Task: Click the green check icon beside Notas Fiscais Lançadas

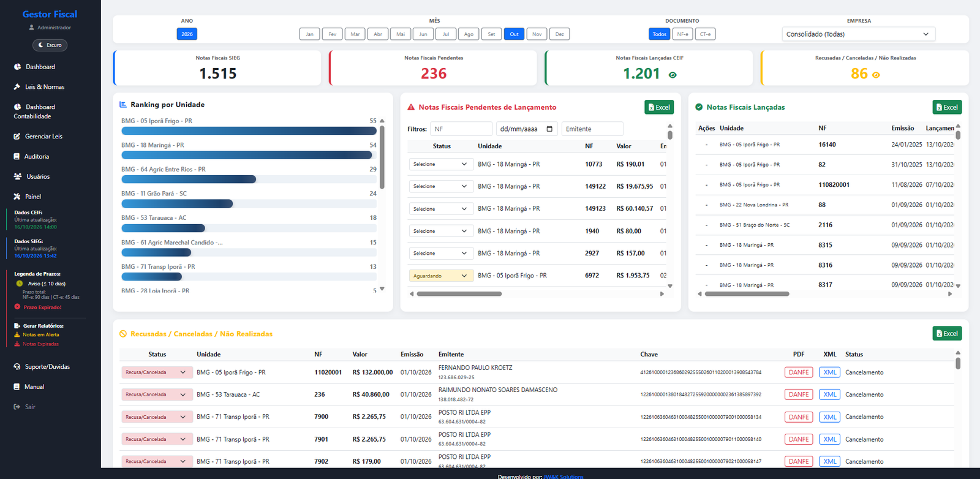Action: click(x=699, y=107)
